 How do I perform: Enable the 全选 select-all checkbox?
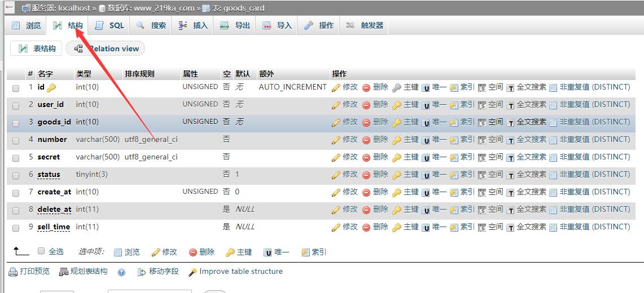pyautogui.click(x=41, y=251)
